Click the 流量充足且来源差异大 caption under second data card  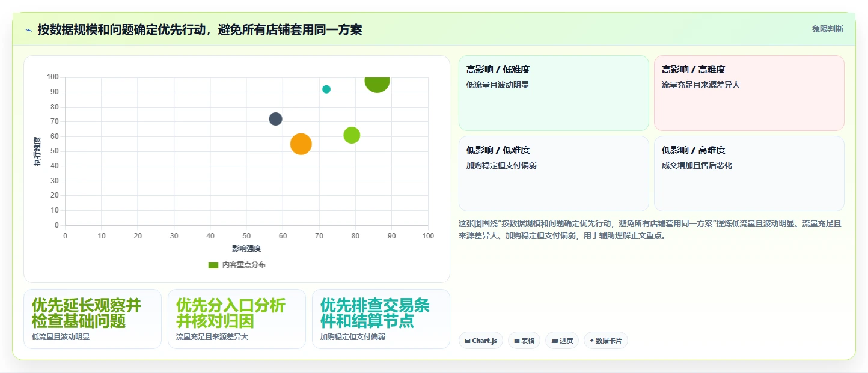click(212, 337)
